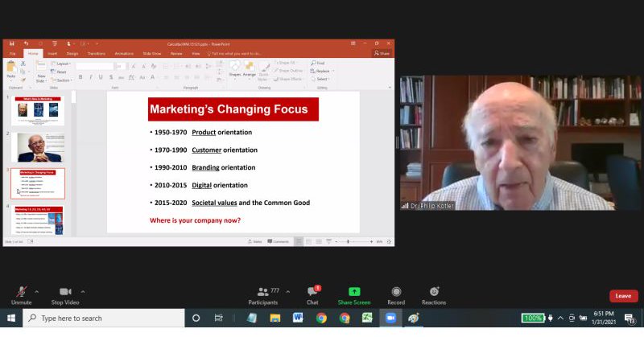The image size is (644, 337).
Task: Open the Insert ribbon tab
Action: (52, 53)
